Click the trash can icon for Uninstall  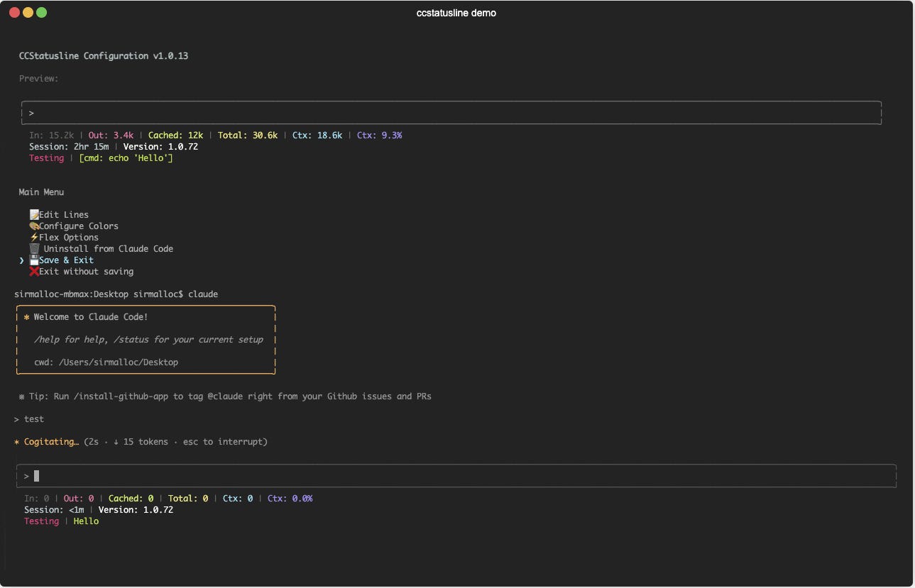[34, 248]
